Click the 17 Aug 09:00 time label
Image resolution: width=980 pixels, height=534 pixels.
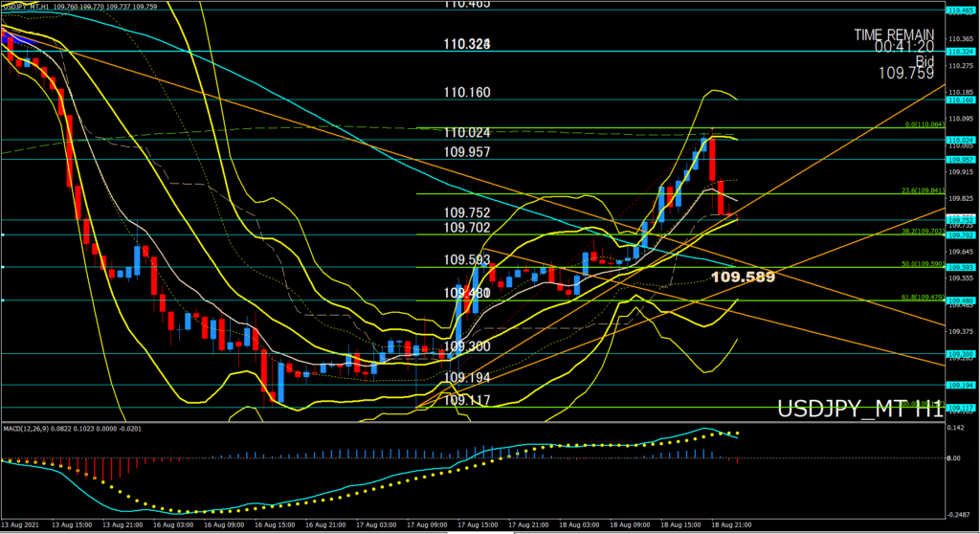pyautogui.click(x=427, y=525)
